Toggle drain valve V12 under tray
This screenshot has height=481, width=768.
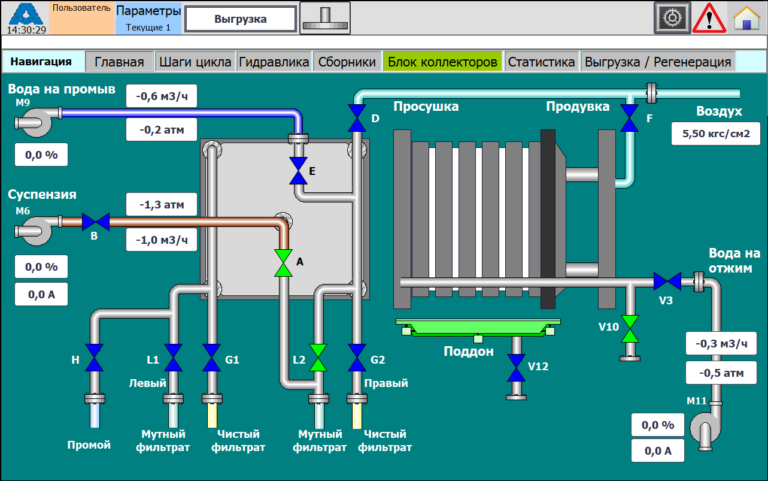pyautogui.click(x=516, y=366)
